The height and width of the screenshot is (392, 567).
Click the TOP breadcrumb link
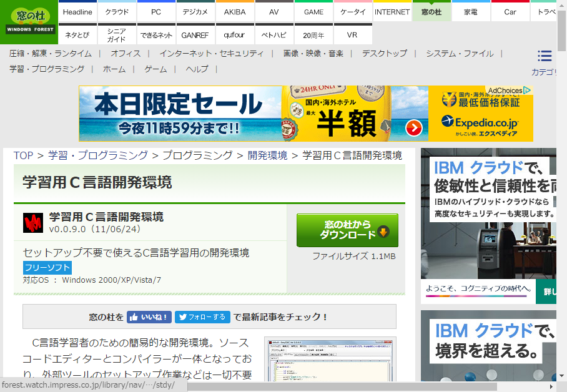pos(24,155)
